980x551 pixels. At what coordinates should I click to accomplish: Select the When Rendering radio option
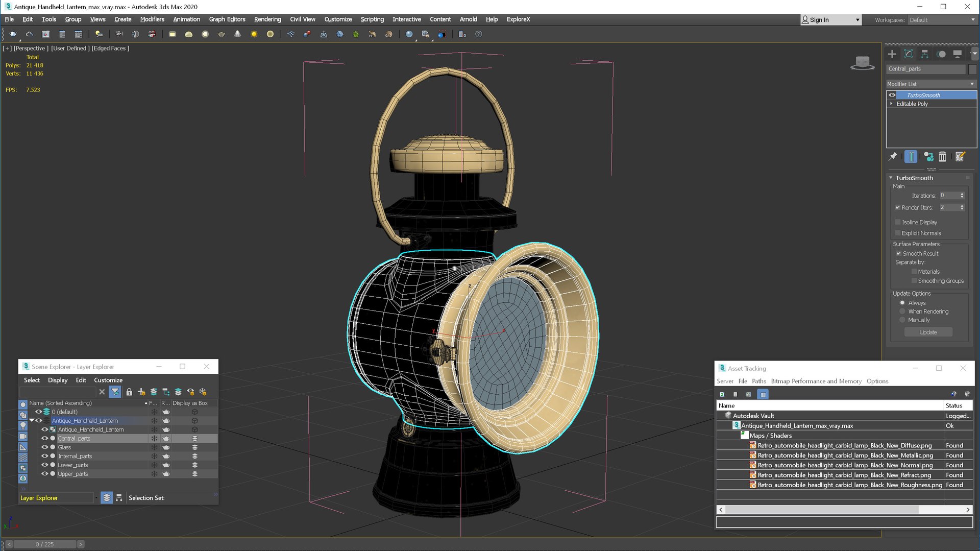[902, 312]
